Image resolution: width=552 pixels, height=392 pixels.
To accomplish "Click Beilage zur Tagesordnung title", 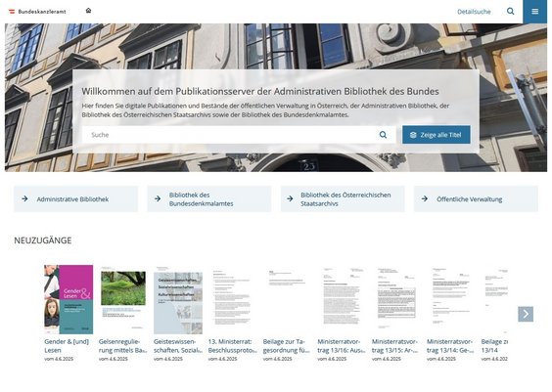I will [286, 346].
